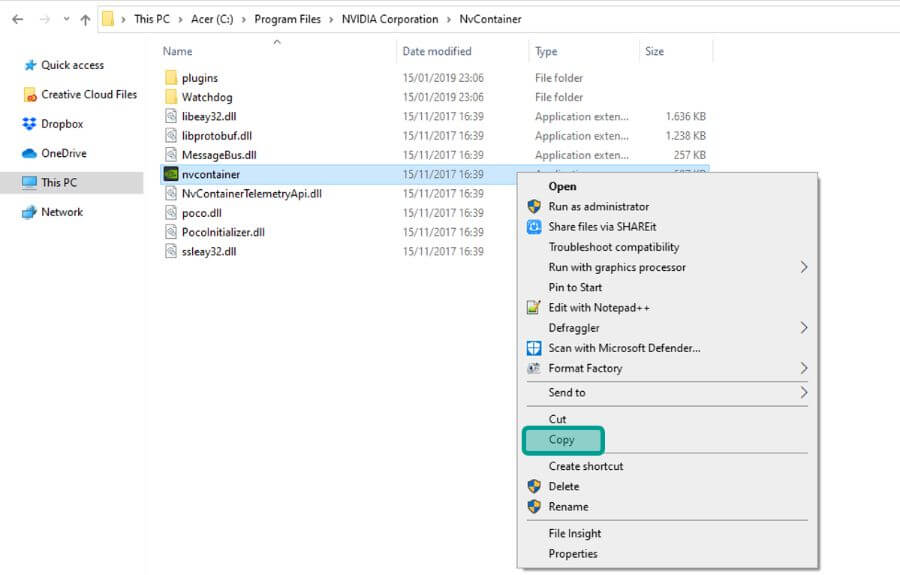This screenshot has height=575, width=900.
Task: Go up one folder level with Up arrow
Action: (x=86, y=20)
